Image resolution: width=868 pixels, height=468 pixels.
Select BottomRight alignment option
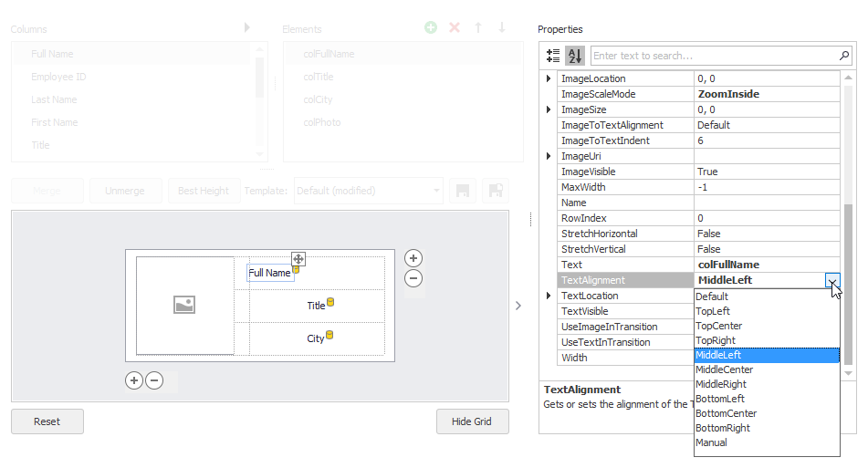[x=767, y=428]
